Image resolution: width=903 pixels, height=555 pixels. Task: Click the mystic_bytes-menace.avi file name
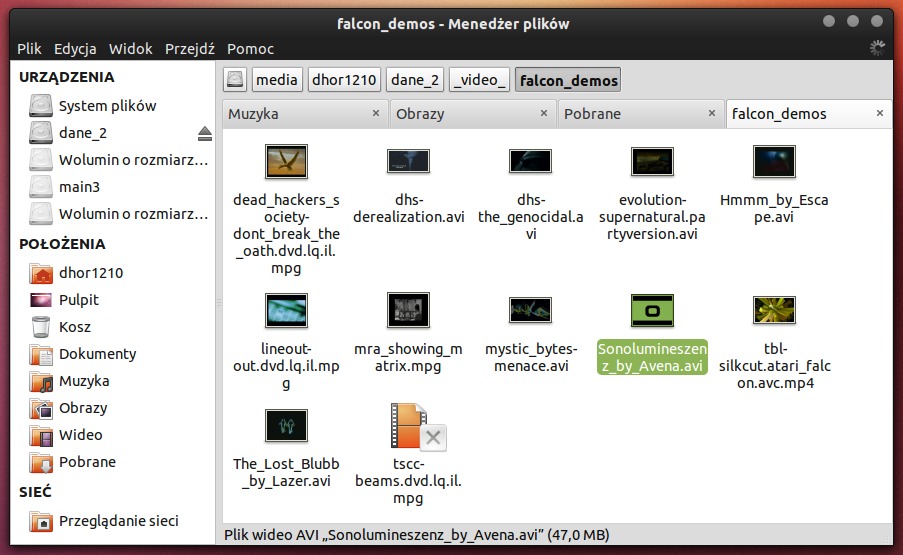[x=531, y=358]
